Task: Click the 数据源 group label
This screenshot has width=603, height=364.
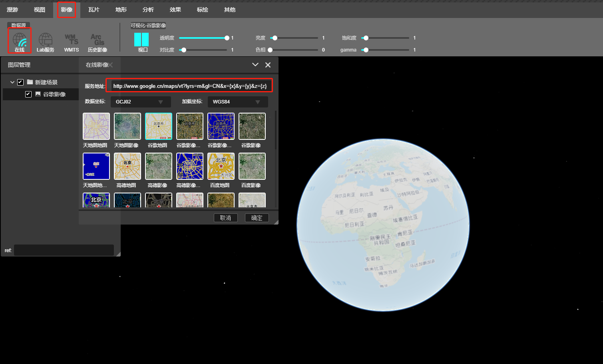Action: click(18, 25)
